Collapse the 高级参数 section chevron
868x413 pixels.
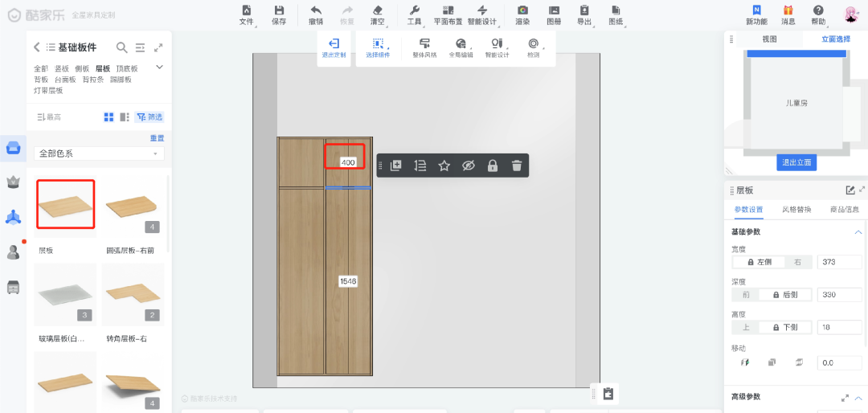pyautogui.click(x=858, y=398)
